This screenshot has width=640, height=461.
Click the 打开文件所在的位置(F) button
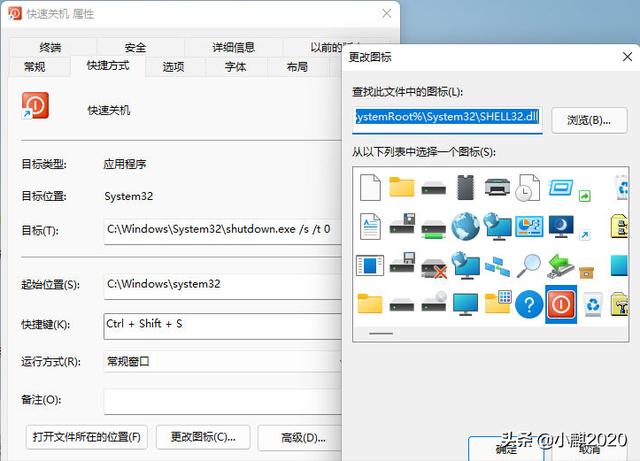click(87, 437)
